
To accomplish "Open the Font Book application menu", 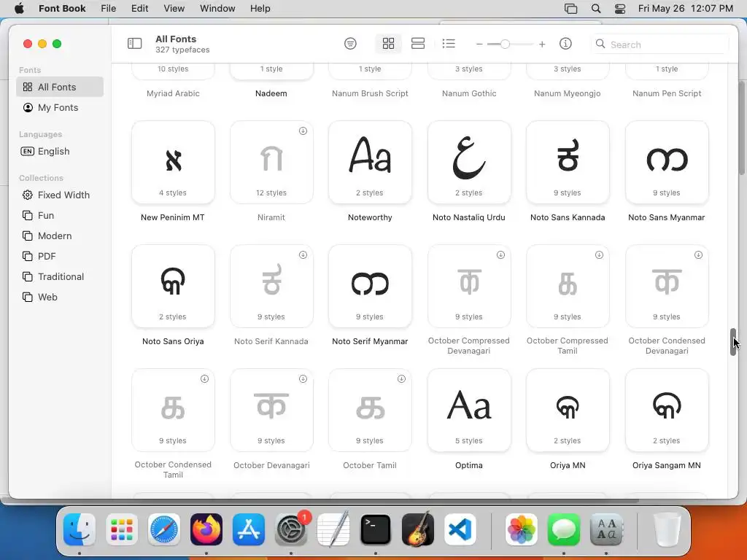I will tap(62, 8).
